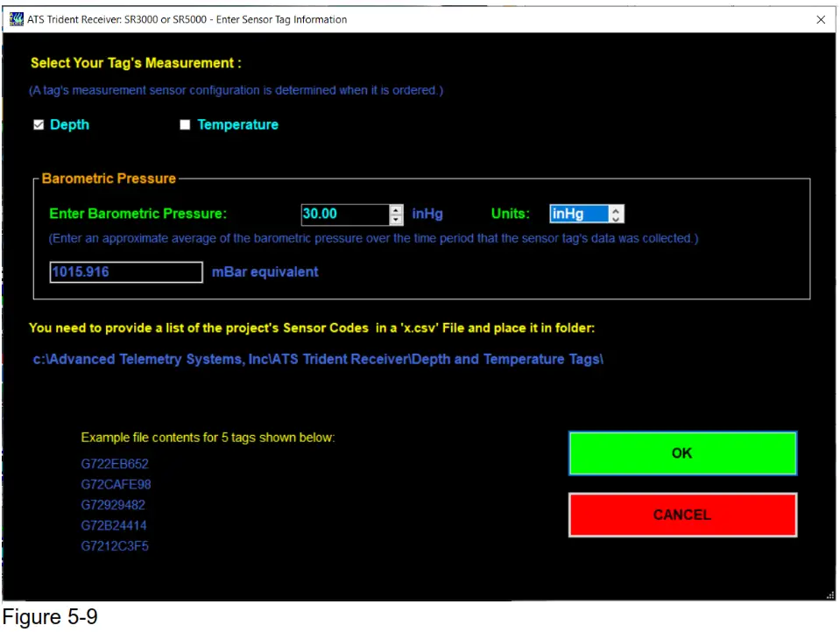The width and height of the screenshot is (840, 632).
Task: Select the sensor code G722EB652
Action: pyautogui.click(x=115, y=464)
